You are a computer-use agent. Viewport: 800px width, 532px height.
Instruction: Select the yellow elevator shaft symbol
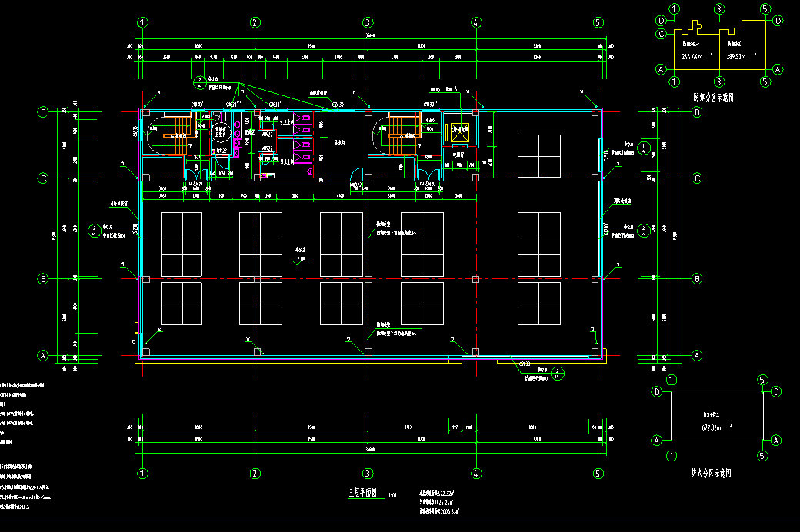tap(460, 131)
